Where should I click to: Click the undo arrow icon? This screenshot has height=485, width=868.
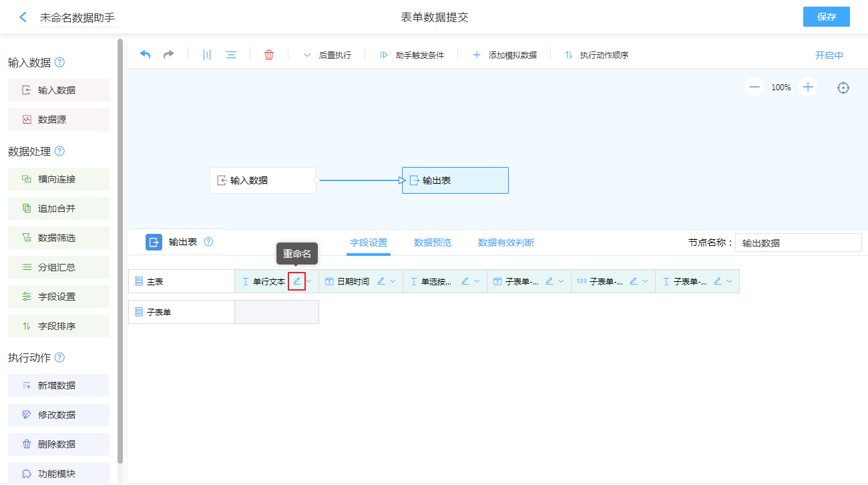click(x=145, y=55)
